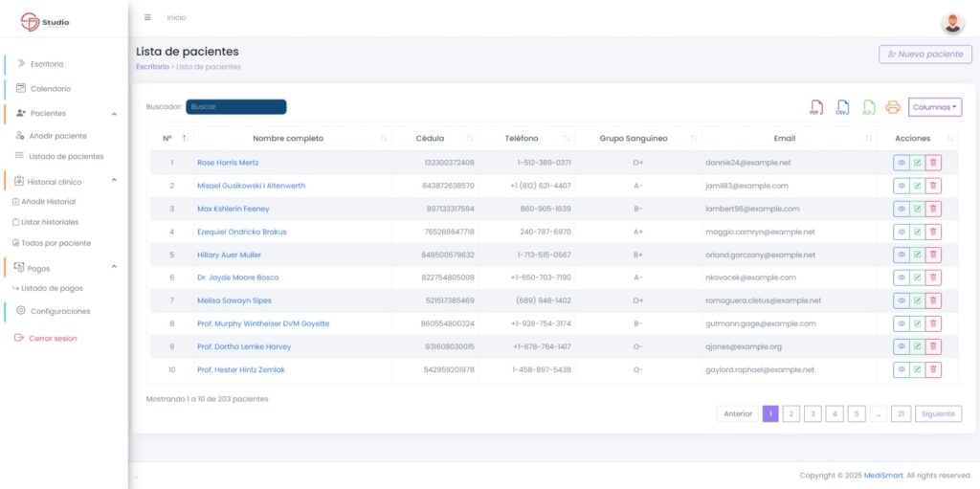Open Calendario from the sidebar

pyautogui.click(x=50, y=88)
